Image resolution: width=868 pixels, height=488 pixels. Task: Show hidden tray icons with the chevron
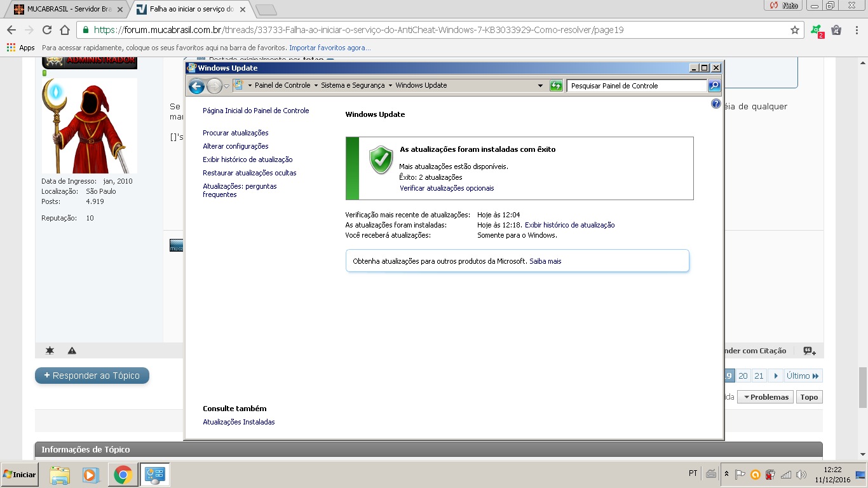[x=726, y=475]
